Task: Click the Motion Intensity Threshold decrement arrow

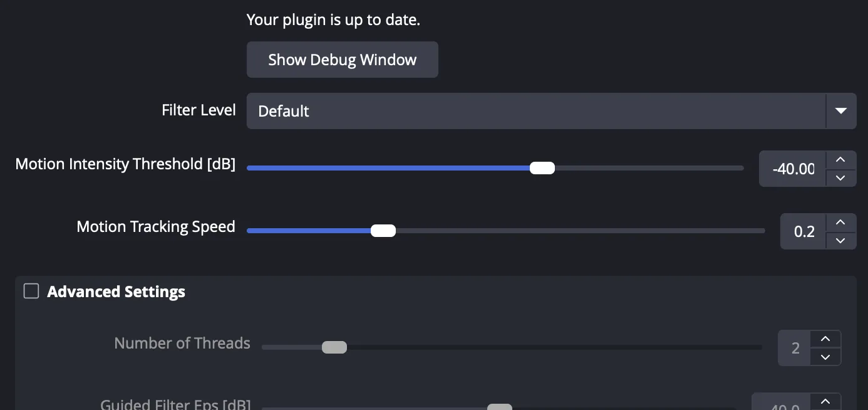Action: click(840, 178)
